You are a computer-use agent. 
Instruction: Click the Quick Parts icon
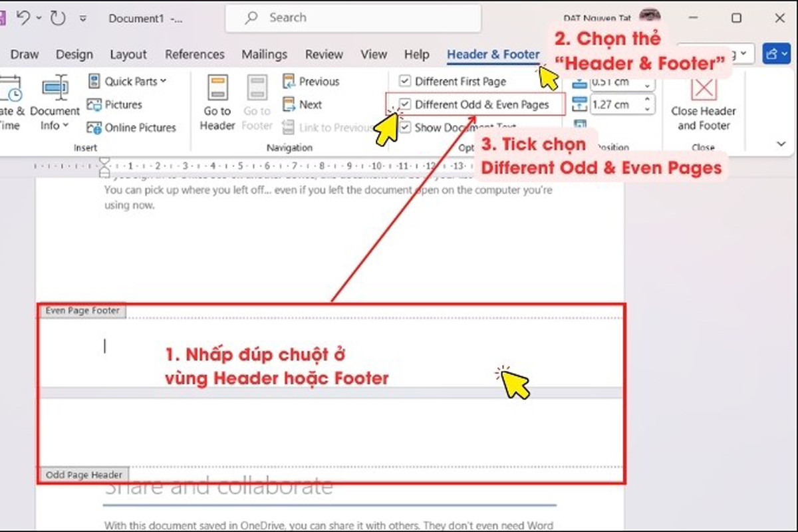[x=94, y=82]
